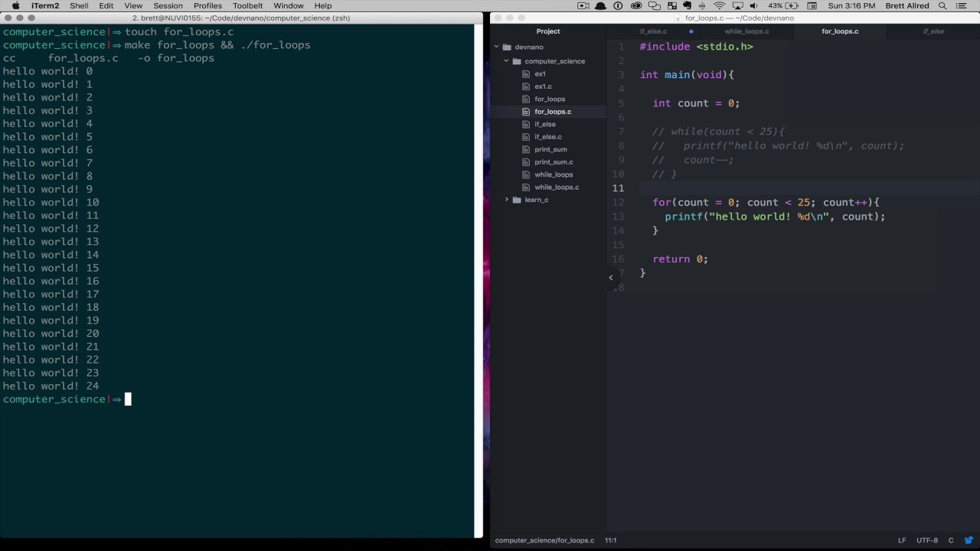Open print_sum.c in the tree
This screenshot has height=551, width=980.
pos(554,162)
